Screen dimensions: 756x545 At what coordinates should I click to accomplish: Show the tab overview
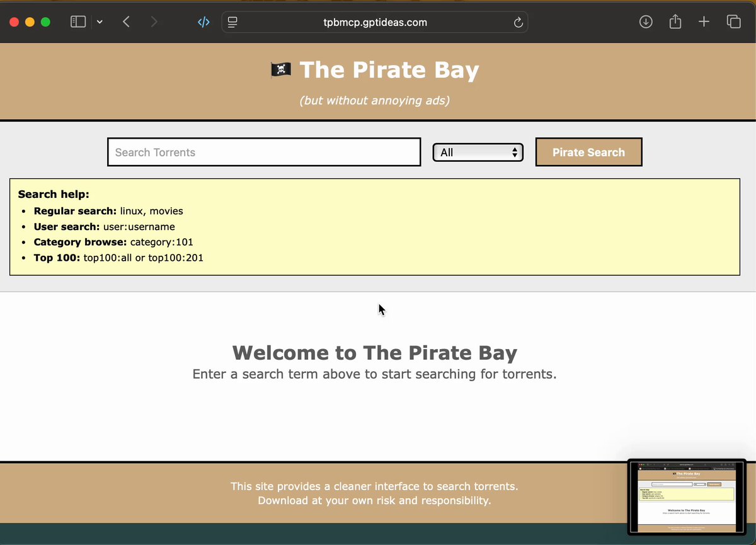click(x=734, y=22)
